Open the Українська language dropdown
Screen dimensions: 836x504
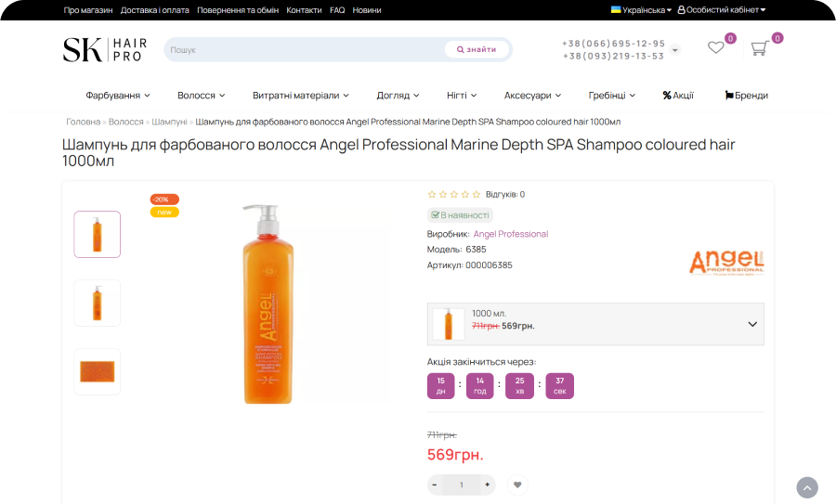(641, 9)
